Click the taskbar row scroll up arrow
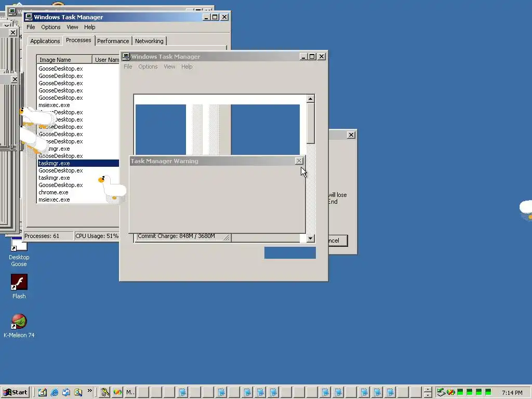 coord(428,390)
